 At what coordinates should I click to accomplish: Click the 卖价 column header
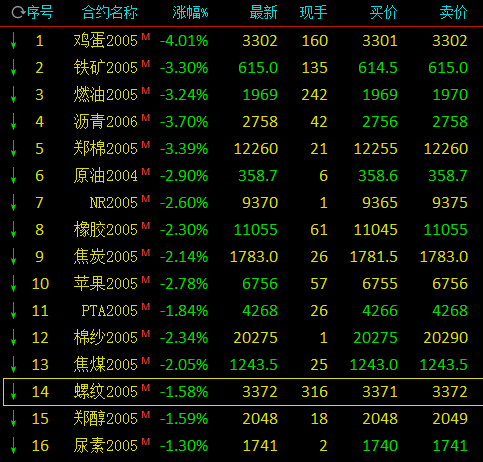click(453, 13)
